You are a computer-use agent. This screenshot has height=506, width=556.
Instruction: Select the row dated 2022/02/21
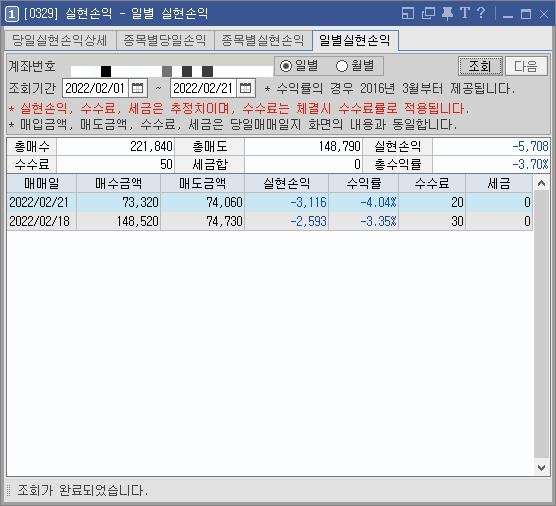[269, 202]
